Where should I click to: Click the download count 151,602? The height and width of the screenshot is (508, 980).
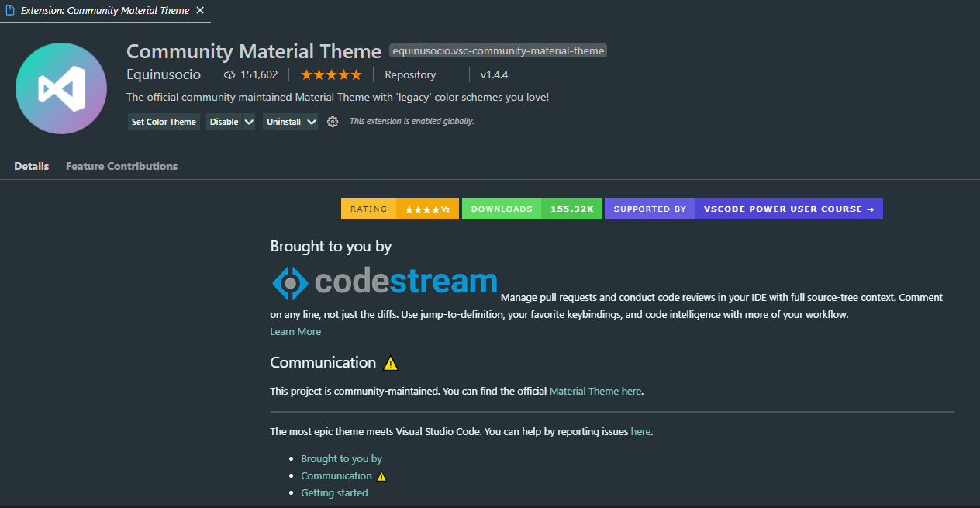(259, 75)
